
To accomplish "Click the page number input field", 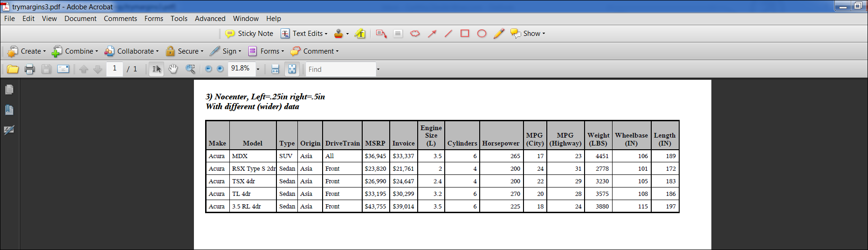I will click(x=115, y=69).
